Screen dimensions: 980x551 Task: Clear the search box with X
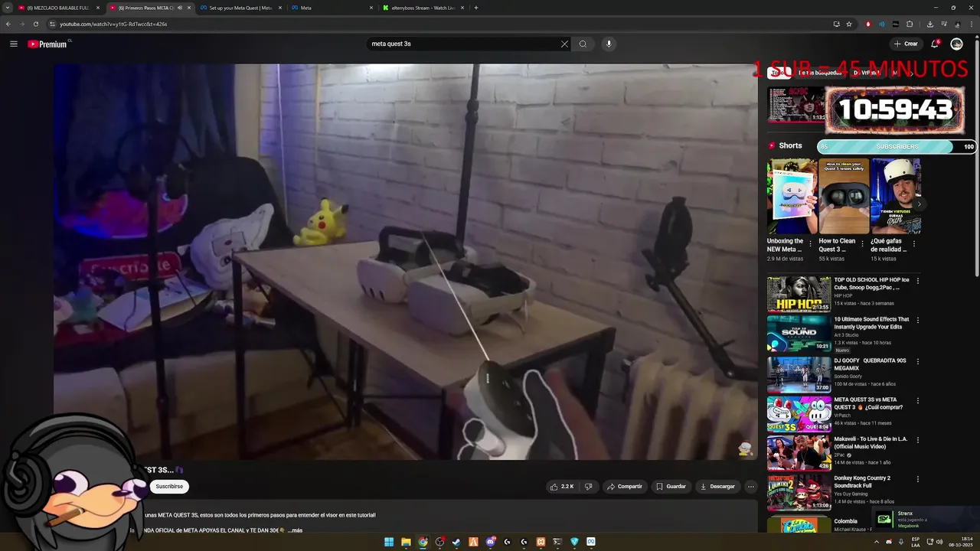(564, 44)
